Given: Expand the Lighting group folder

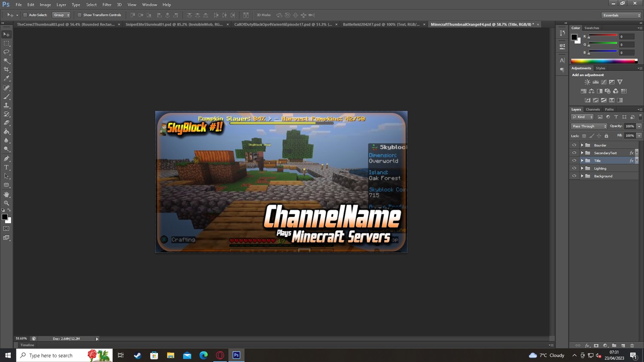Looking at the screenshot, I should click(582, 168).
